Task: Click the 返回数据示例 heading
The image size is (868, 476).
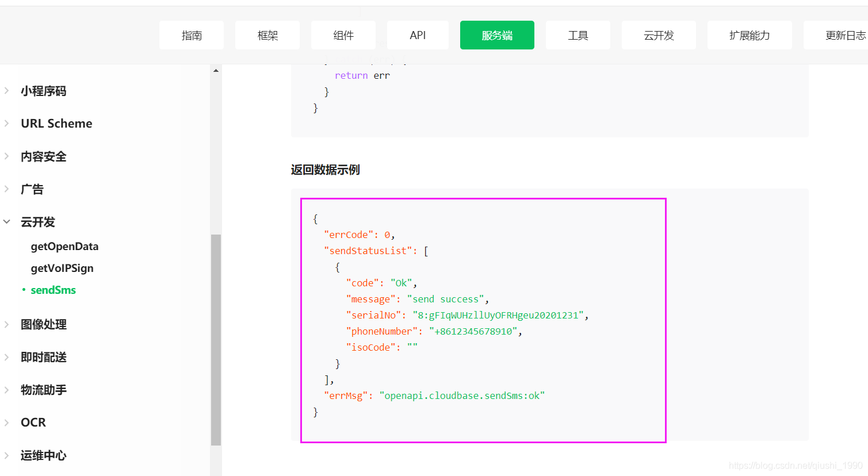Action: [x=326, y=170]
